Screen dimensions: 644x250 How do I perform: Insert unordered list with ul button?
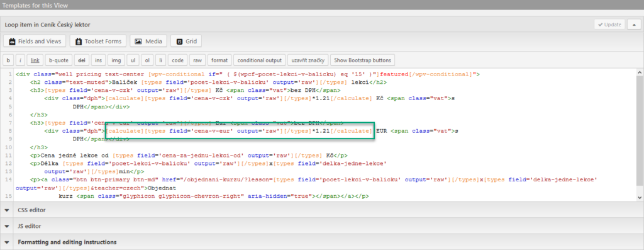click(133, 60)
